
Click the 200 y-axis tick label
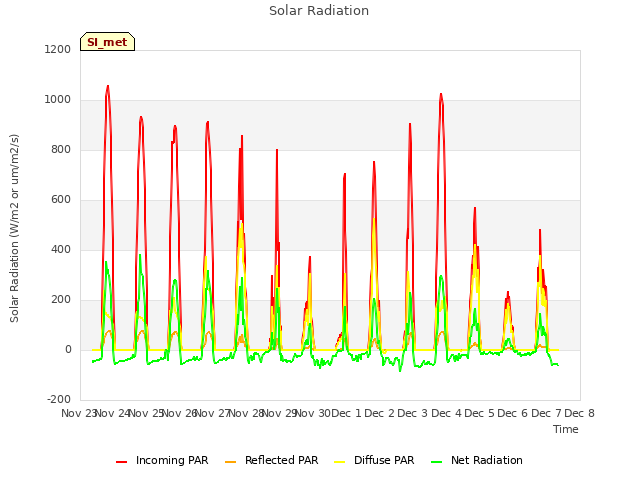61,300
